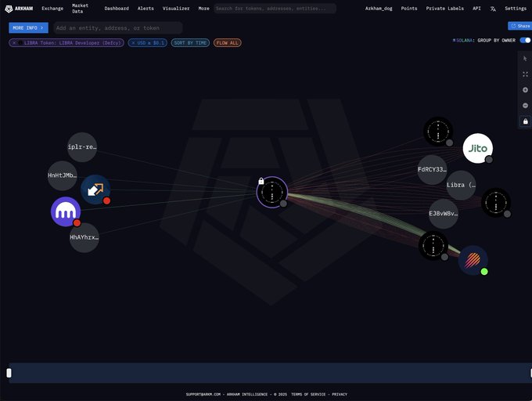This screenshot has width=532, height=401.
Task: Open Settings
Action: tap(516, 9)
